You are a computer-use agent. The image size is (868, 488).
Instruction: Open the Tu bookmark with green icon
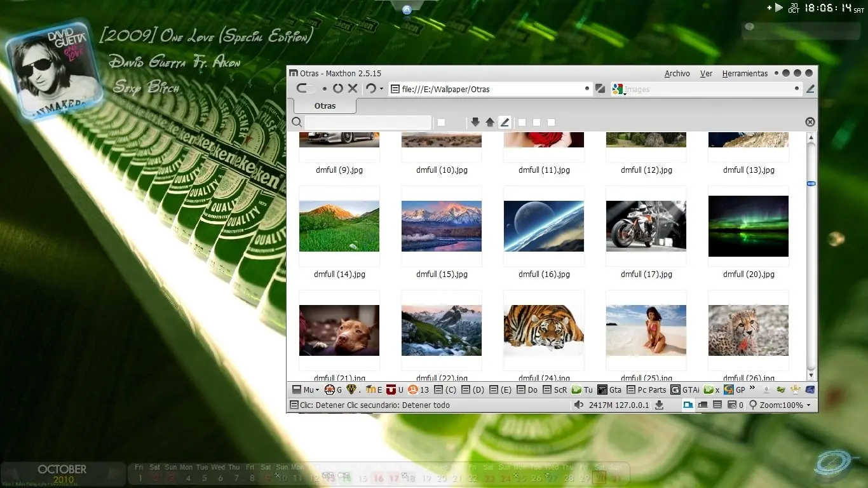click(x=582, y=390)
